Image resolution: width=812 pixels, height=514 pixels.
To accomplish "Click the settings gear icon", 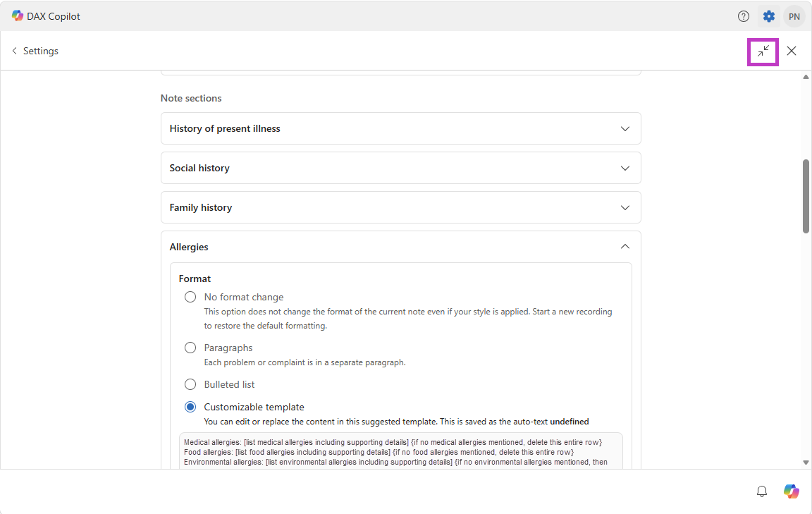I will point(769,17).
